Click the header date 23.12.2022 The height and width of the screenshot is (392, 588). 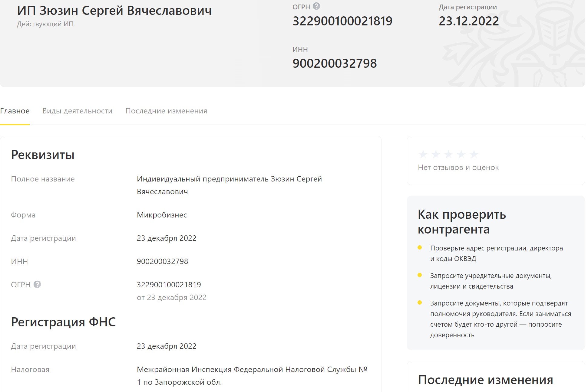469,21
